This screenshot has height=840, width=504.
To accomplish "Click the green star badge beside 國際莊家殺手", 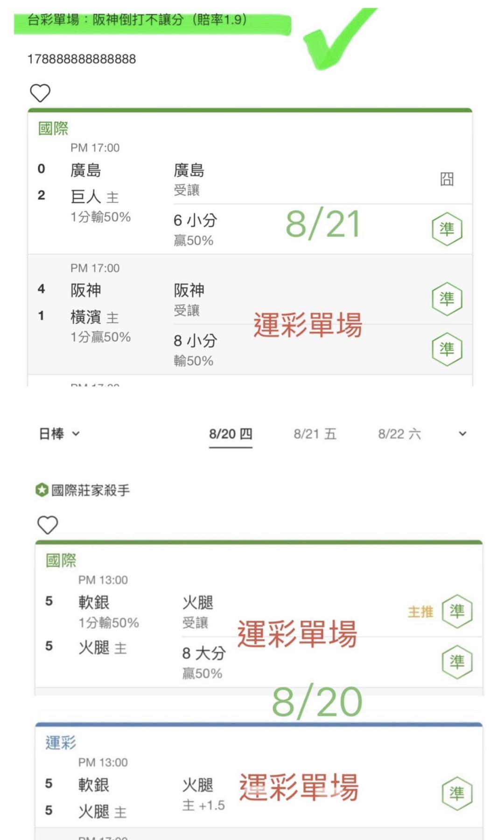I will pos(42,490).
